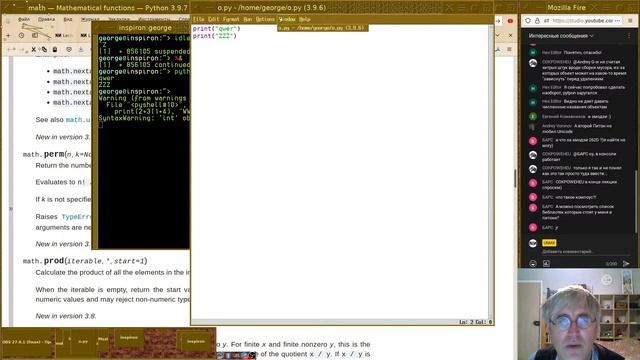640x360 pixels.
Task: Open a new tab with the plus icon
Action: click(x=8, y=36)
